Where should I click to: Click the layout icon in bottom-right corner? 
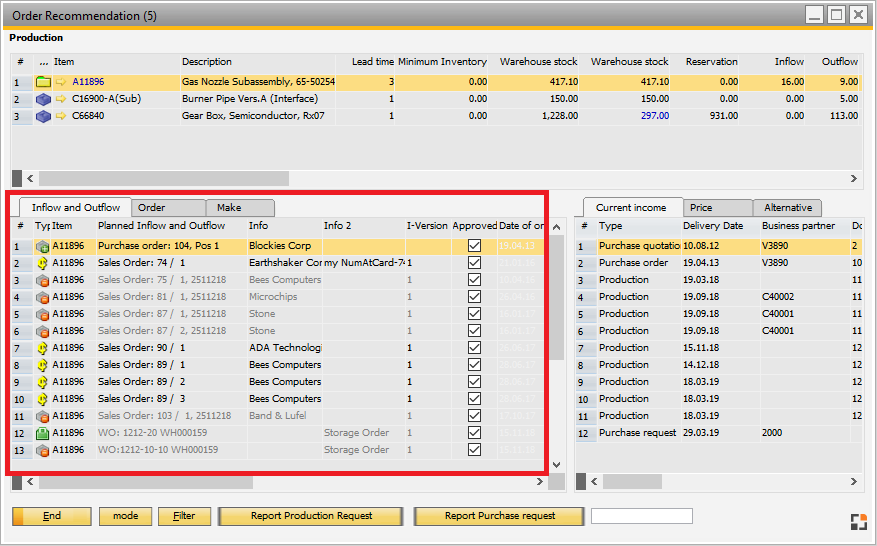[x=858, y=520]
